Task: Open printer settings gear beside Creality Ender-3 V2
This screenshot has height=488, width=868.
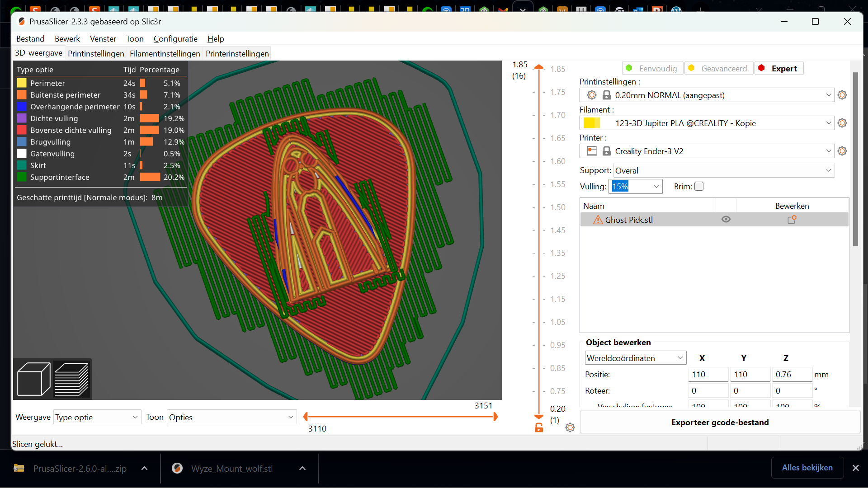Action: click(842, 151)
